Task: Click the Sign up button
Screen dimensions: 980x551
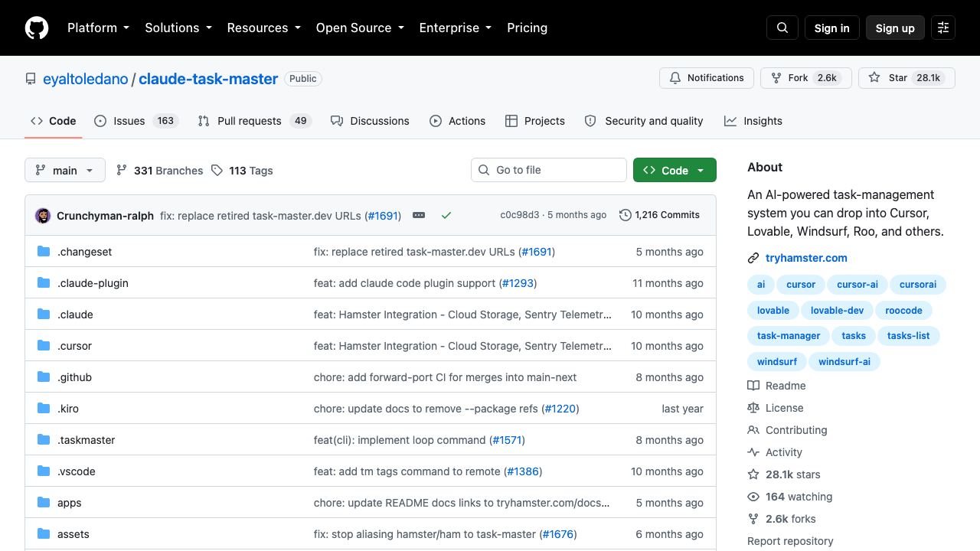Action: [x=895, y=28]
